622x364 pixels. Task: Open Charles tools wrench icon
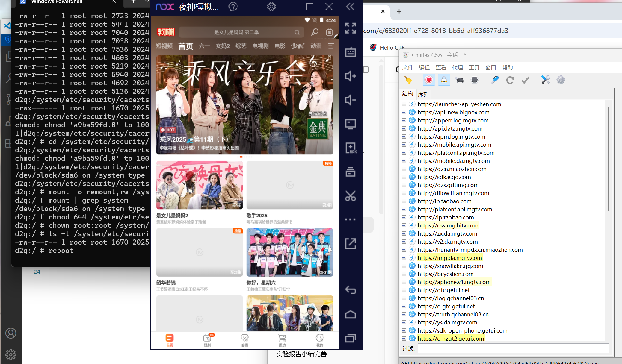tap(546, 80)
